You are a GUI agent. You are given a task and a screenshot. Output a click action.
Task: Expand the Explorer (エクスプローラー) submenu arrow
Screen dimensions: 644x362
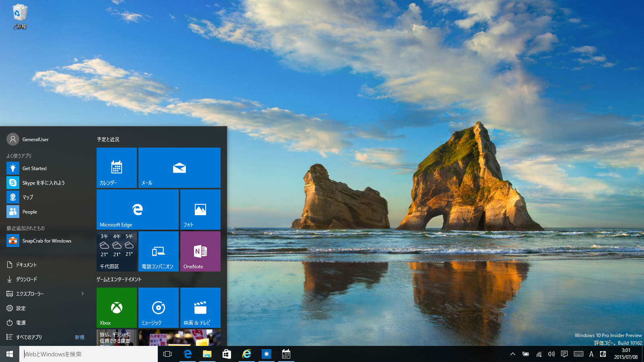coord(83,294)
